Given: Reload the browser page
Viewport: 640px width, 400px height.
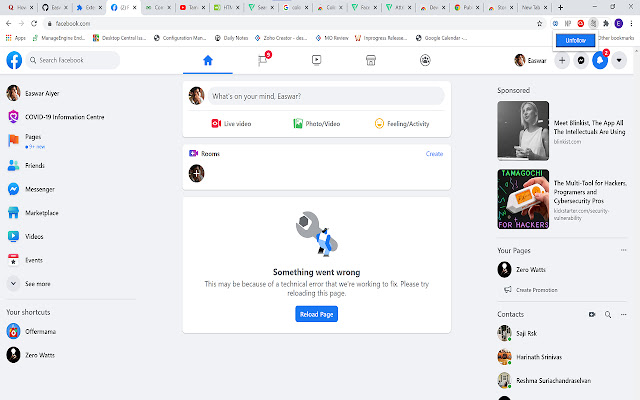Looking at the screenshot, I should (x=34, y=24).
